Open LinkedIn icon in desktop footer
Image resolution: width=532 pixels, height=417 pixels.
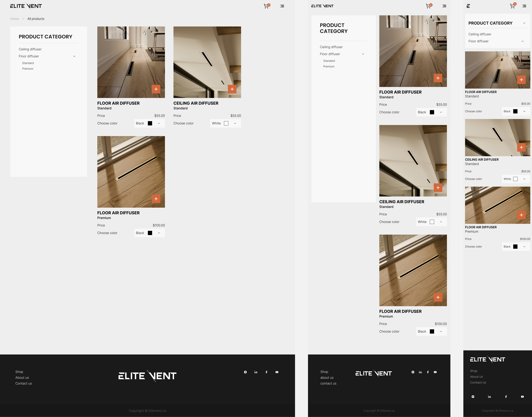click(x=256, y=372)
